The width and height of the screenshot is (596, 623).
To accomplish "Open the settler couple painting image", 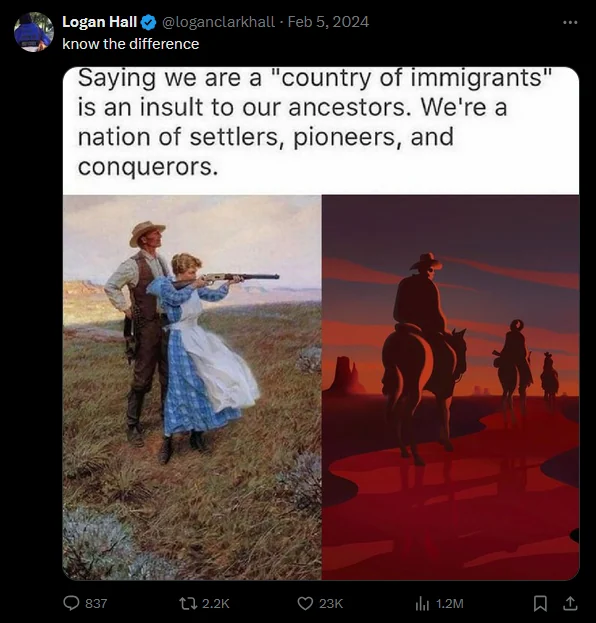I will click(x=192, y=387).
